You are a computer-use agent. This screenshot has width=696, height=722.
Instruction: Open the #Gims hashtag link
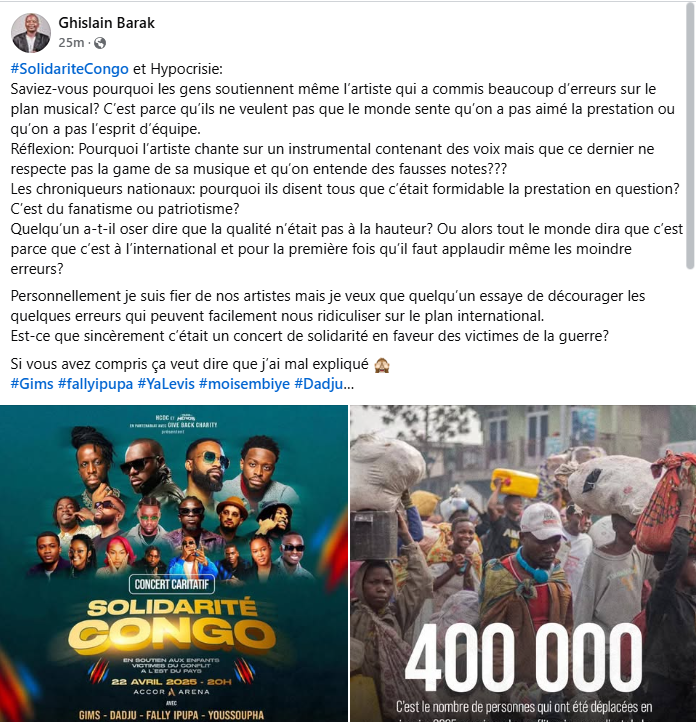(x=32, y=384)
